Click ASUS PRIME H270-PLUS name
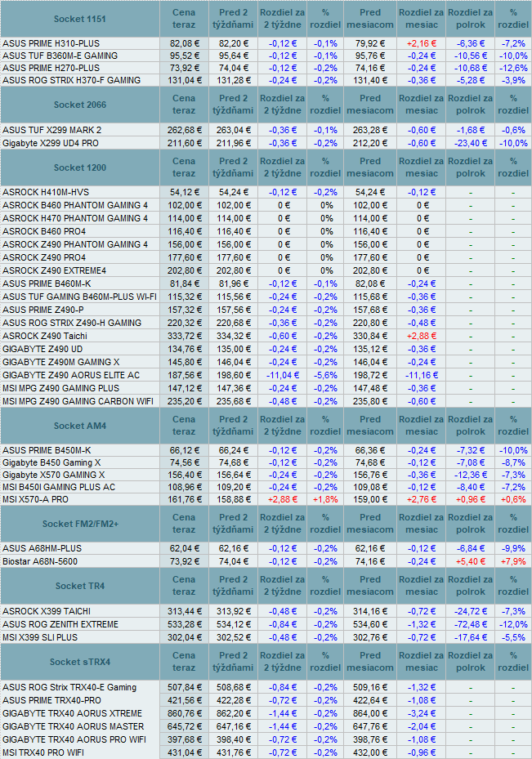 pos(51,68)
